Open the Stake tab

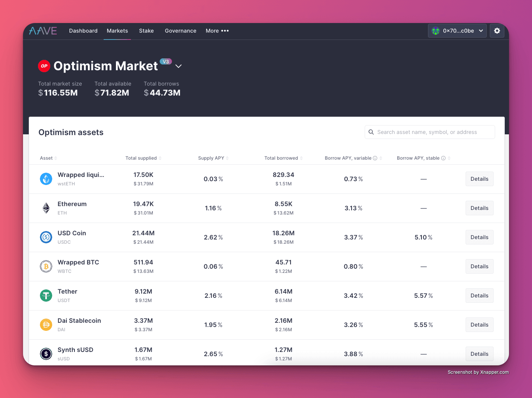click(146, 31)
